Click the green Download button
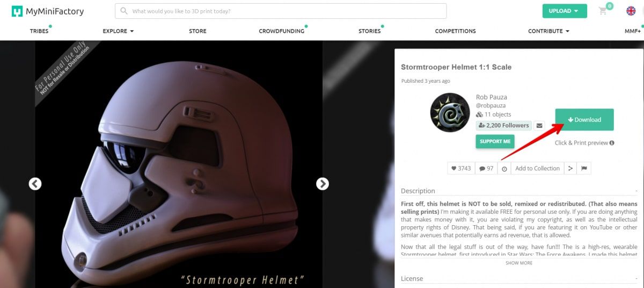The height and width of the screenshot is (288, 644). click(x=584, y=119)
